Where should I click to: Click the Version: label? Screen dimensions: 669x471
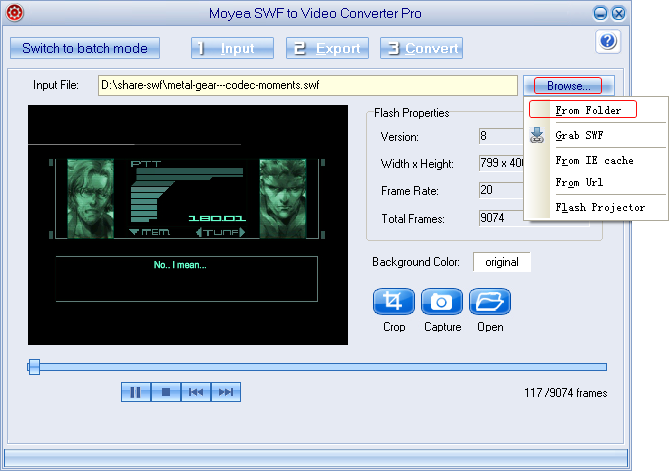399,137
